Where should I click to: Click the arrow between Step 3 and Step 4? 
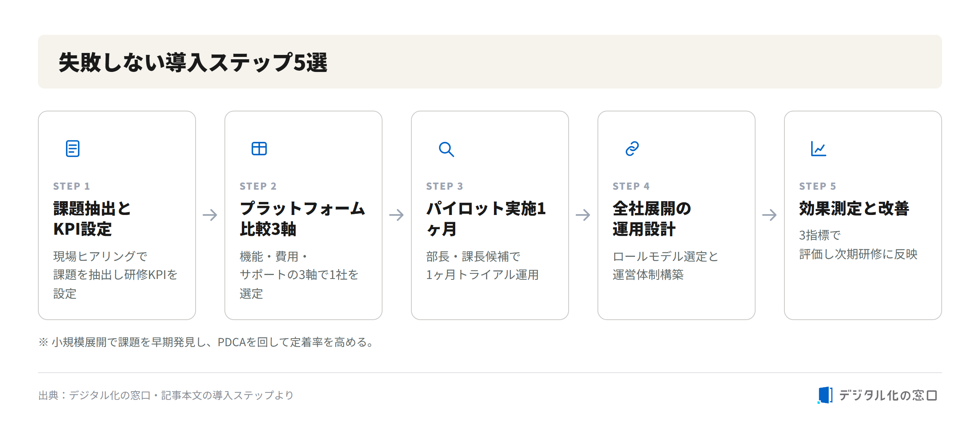583,215
